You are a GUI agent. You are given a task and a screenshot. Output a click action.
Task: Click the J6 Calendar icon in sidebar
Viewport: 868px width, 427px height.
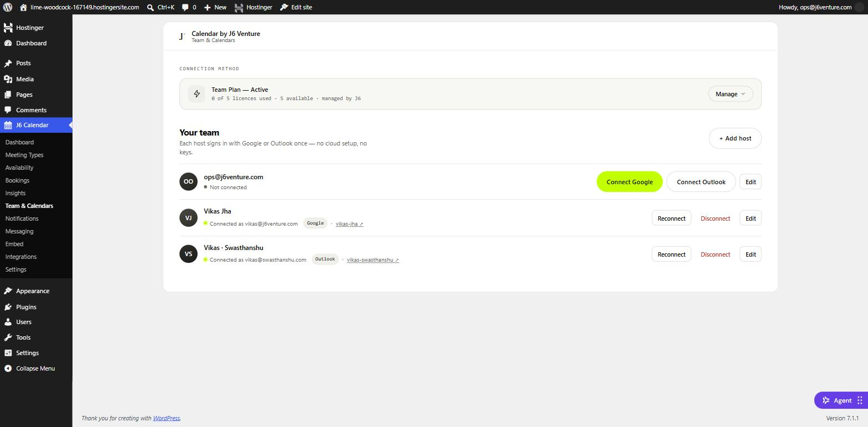(x=8, y=125)
